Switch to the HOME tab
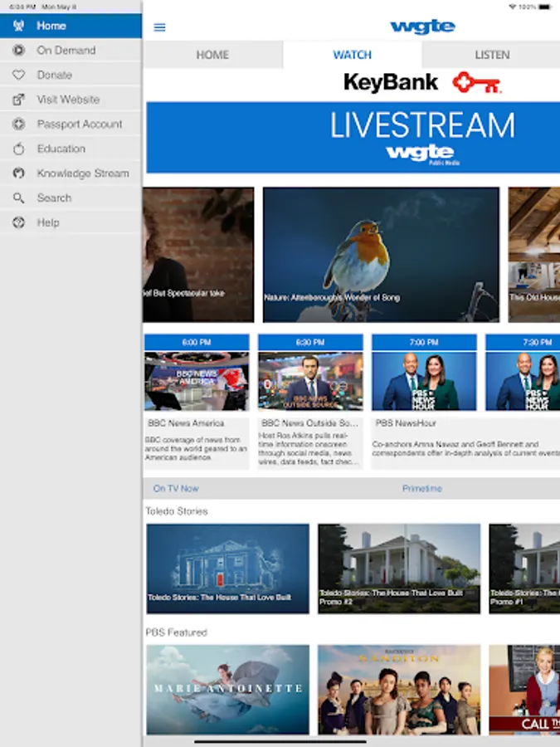Screen dimensions: 560x747 tap(212, 55)
